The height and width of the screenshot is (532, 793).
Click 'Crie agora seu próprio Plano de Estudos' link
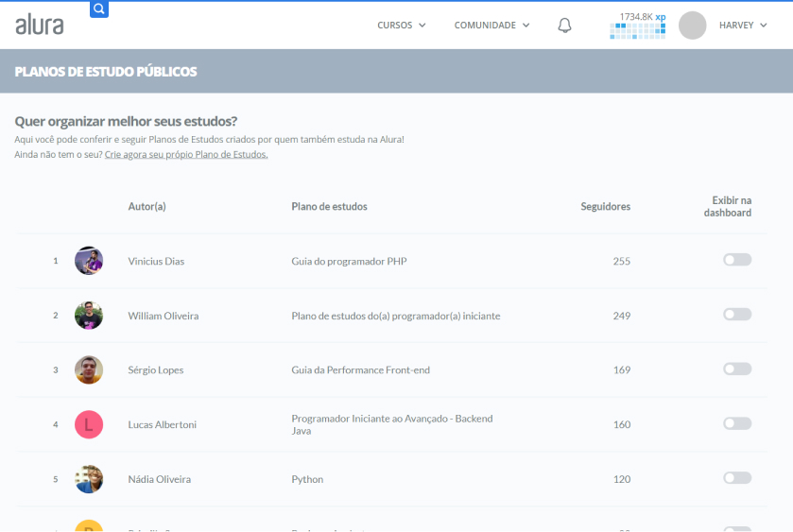[186, 154]
